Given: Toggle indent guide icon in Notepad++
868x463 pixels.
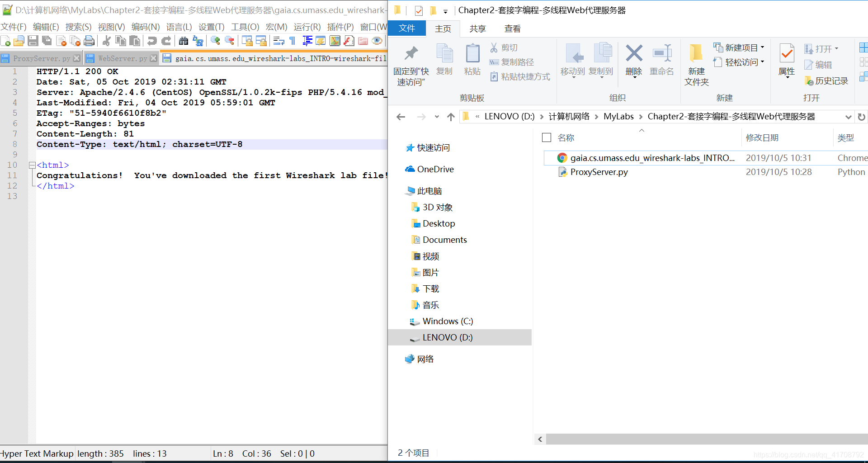Looking at the screenshot, I should 307,41.
